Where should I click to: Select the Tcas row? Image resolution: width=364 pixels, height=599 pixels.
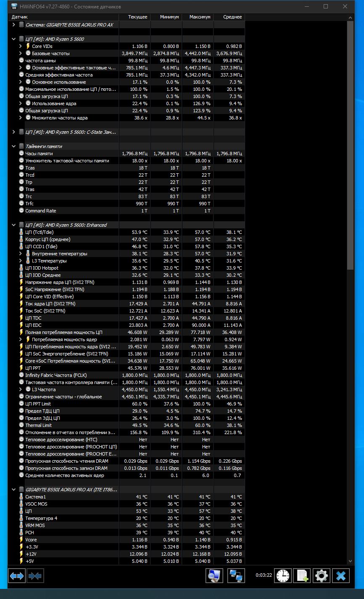126,168
